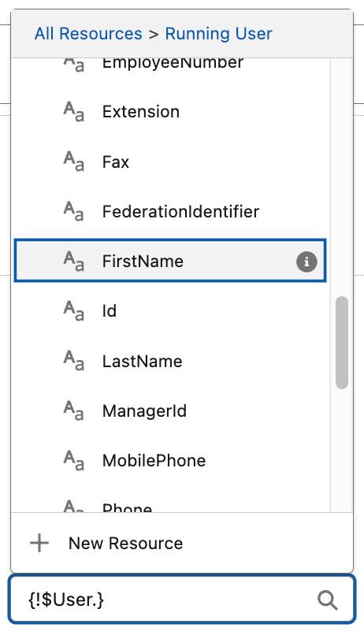Select the Extension field option

pos(170,111)
